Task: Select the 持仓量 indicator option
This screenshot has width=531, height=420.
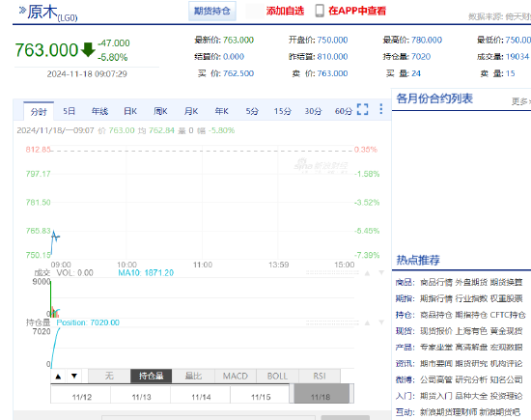Action: point(151,376)
